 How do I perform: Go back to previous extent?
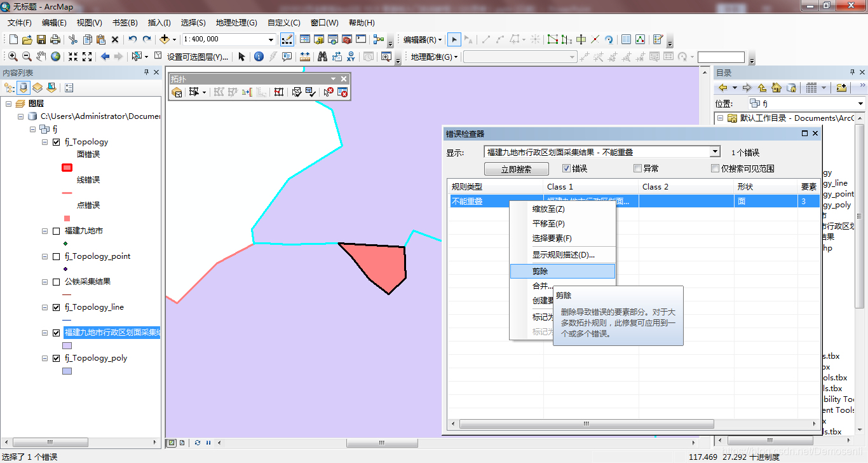coord(105,57)
